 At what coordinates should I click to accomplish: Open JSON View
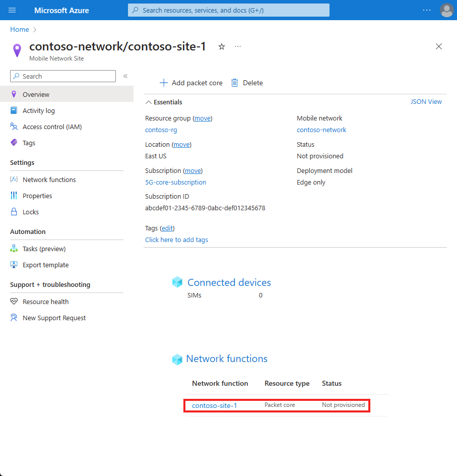tap(426, 102)
